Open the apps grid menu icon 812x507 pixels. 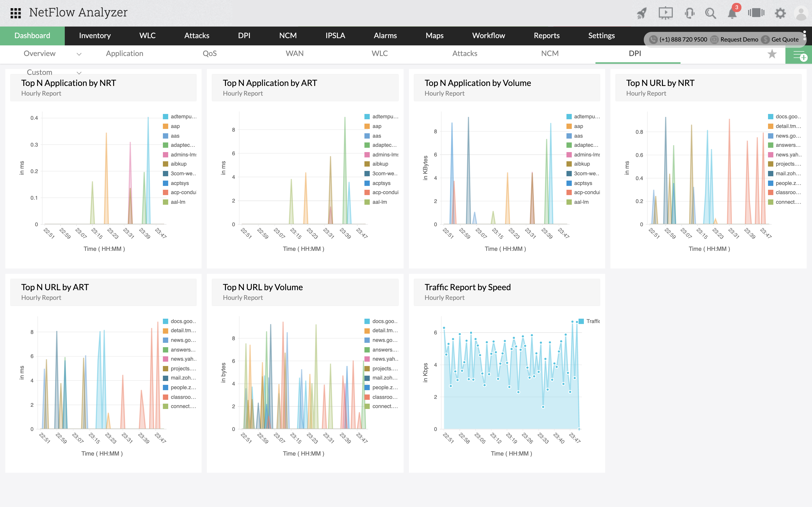pyautogui.click(x=16, y=13)
